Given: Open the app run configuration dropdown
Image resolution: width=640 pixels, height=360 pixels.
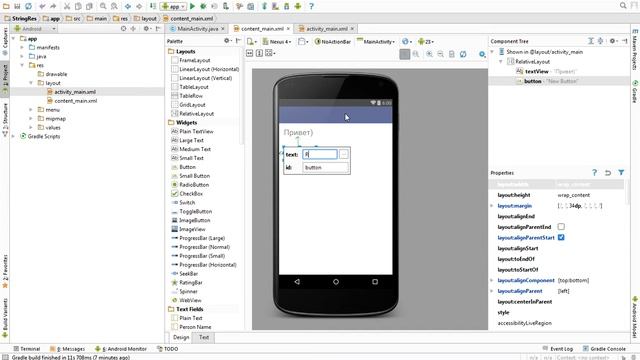Looking at the screenshot, I should pos(173,6).
